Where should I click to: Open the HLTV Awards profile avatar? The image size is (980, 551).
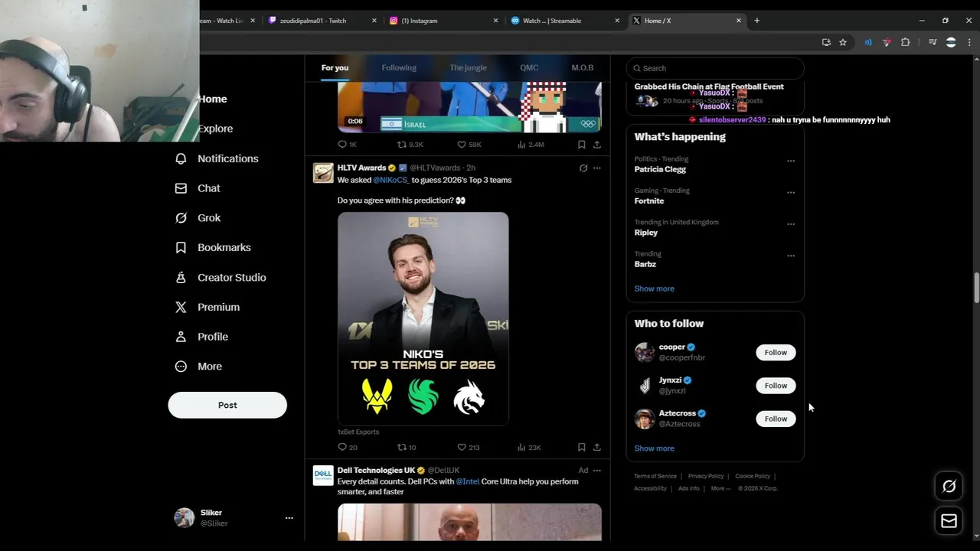(323, 173)
